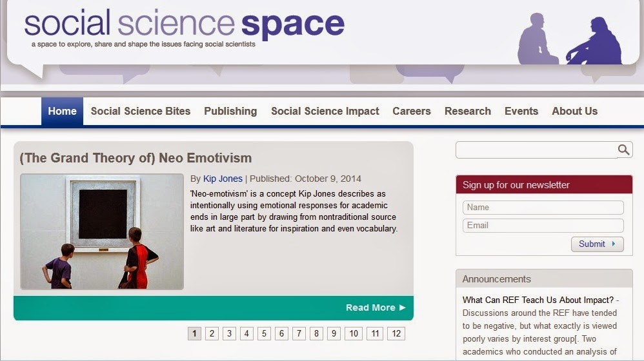Screen dimensions: 644x361
Task: Jump to slide page 12
Action: click(x=396, y=333)
